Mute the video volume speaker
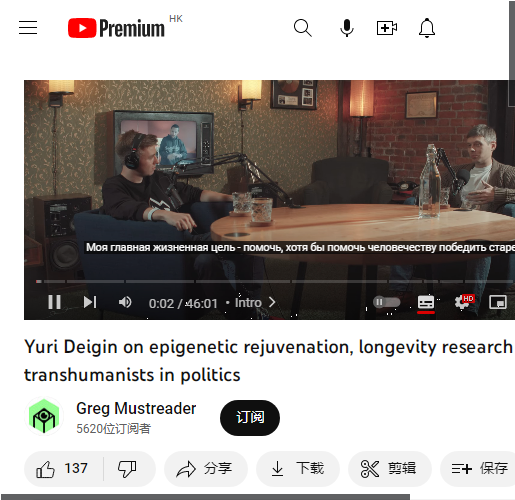Viewport: 515px width, 500px height. pyautogui.click(x=125, y=302)
